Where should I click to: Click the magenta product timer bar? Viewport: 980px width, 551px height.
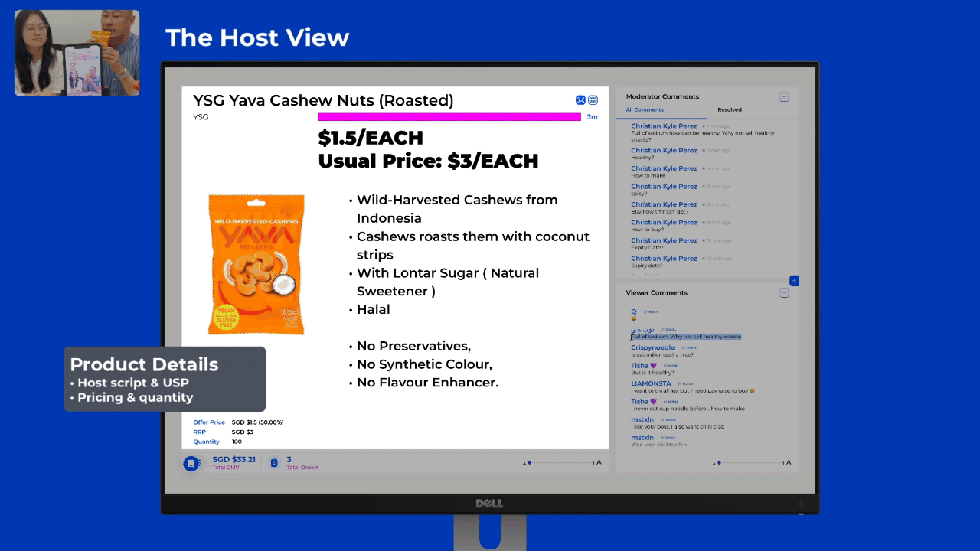coord(449,117)
